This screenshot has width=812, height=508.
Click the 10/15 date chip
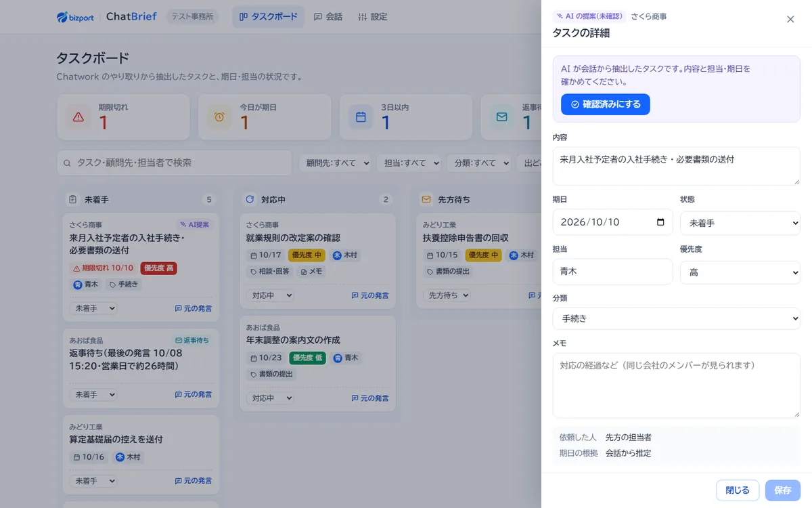coord(443,255)
